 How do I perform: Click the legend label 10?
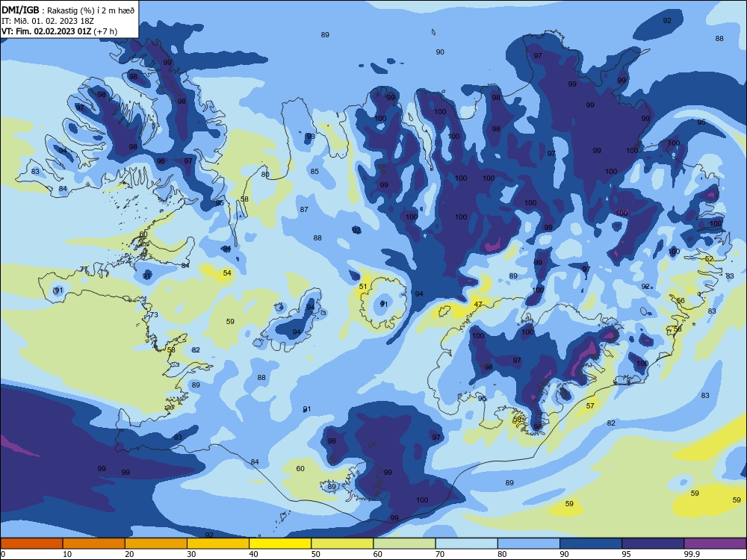click(67, 554)
